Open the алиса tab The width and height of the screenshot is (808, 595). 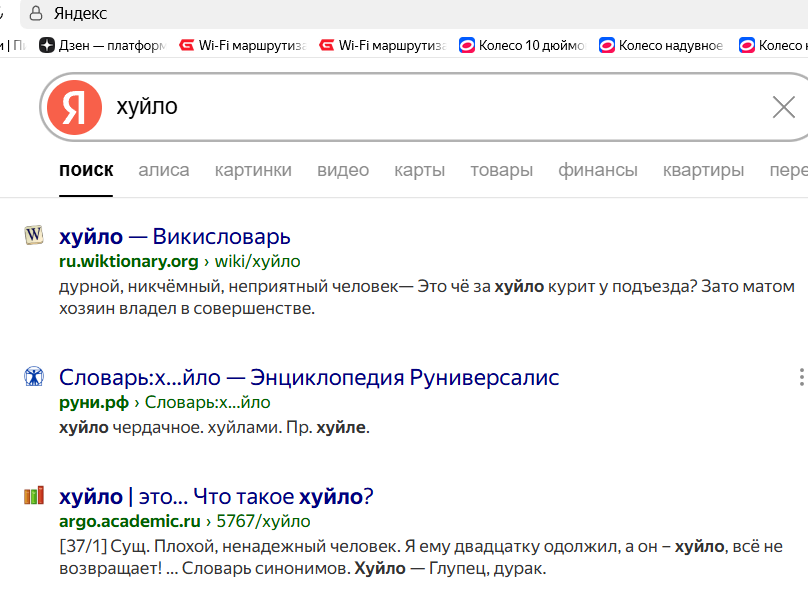point(163,170)
